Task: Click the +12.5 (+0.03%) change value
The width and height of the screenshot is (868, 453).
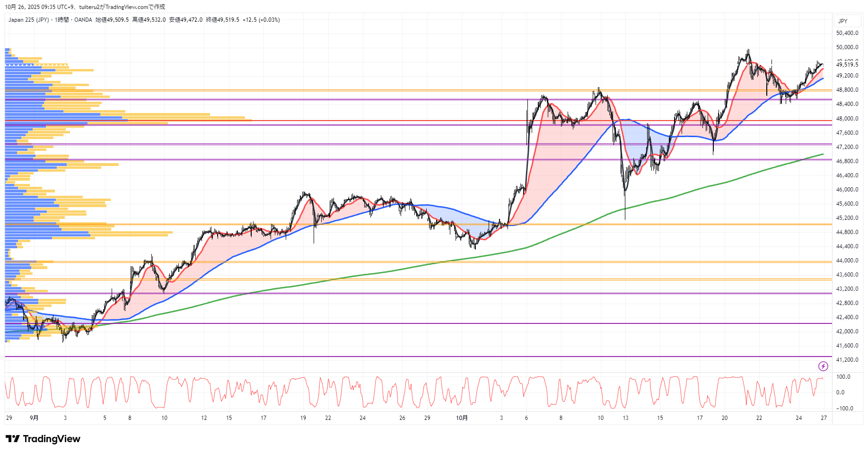Action: point(261,20)
